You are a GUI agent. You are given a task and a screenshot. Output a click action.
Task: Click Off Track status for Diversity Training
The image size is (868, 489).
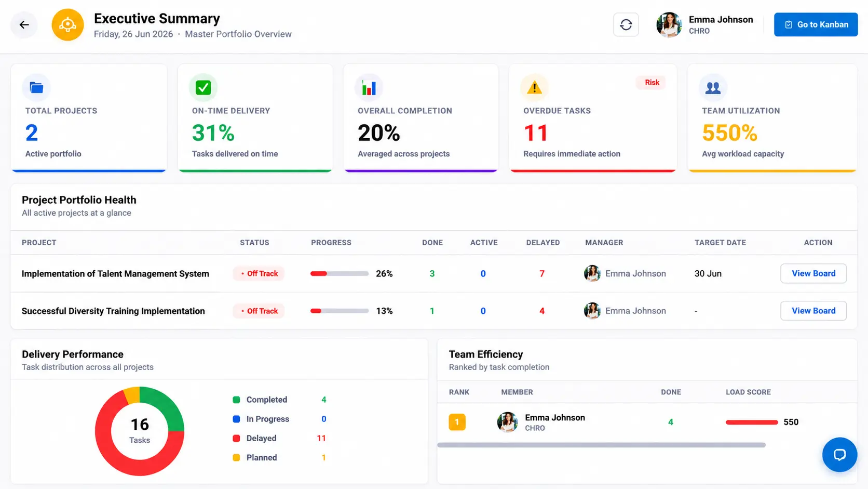259,311
